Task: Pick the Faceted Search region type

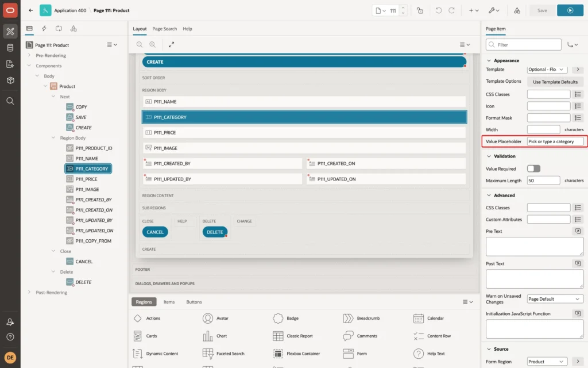Action: [223, 354]
